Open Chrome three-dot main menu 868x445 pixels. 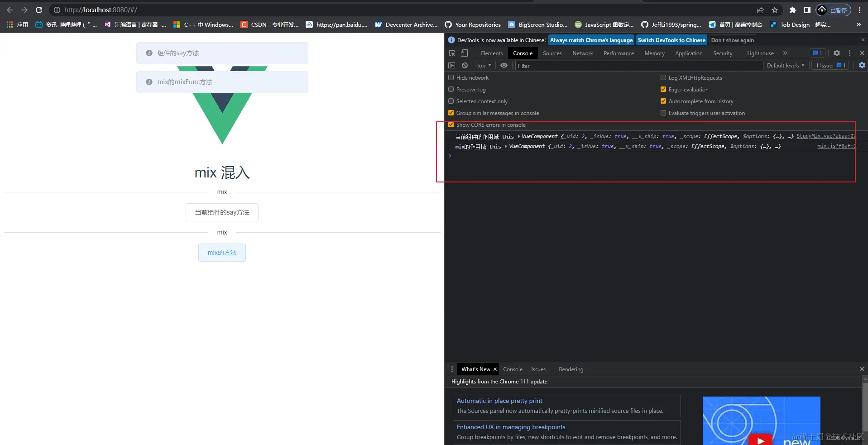[x=859, y=10]
